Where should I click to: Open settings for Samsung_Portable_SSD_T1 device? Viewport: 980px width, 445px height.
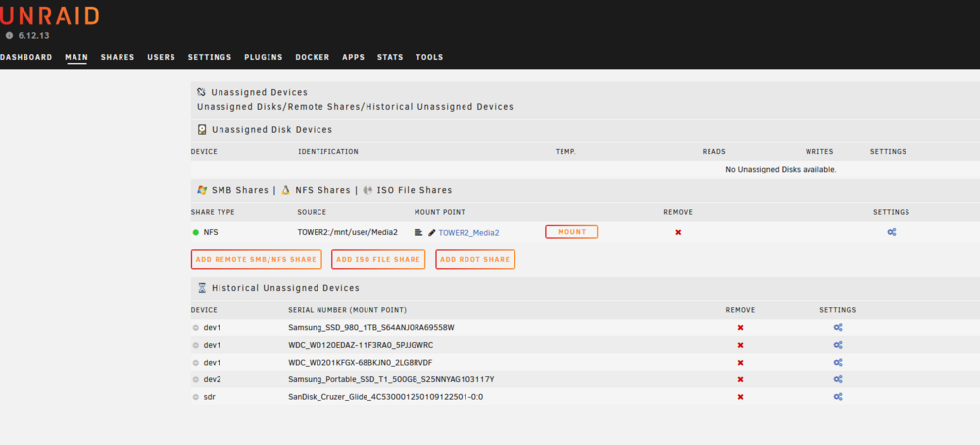point(838,379)
